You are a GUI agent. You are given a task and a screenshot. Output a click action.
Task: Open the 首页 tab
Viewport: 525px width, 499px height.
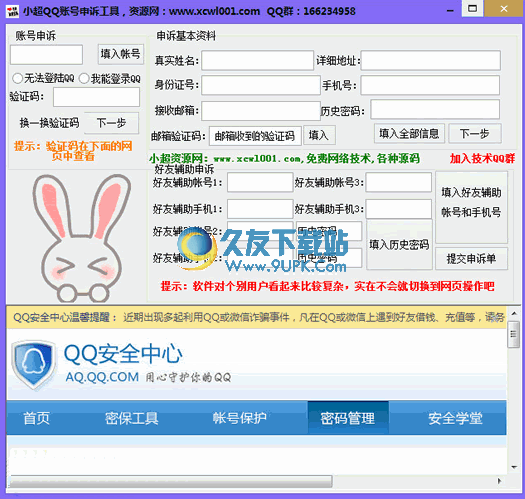[36, 418]
